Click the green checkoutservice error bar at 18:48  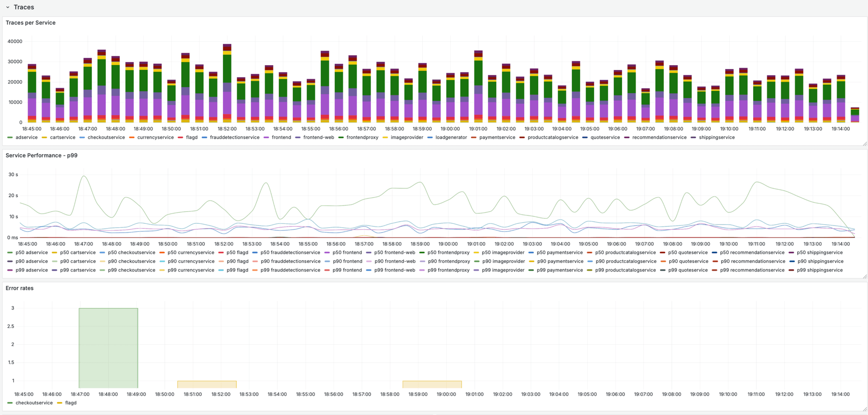[108, 348]
